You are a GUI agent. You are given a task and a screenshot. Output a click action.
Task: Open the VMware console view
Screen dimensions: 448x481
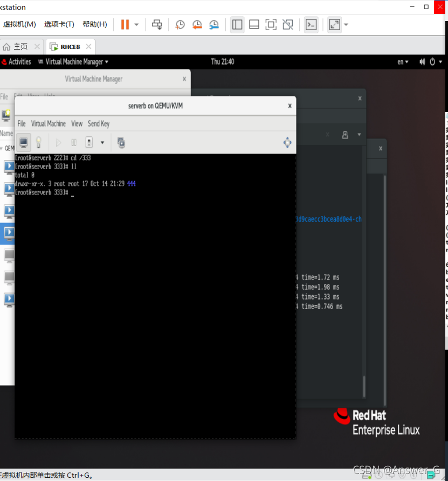311,25
